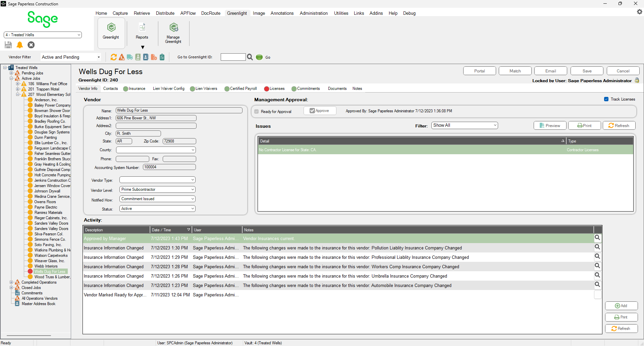Click the Cancel button
The image size is (644, 346).
point(623,71)
